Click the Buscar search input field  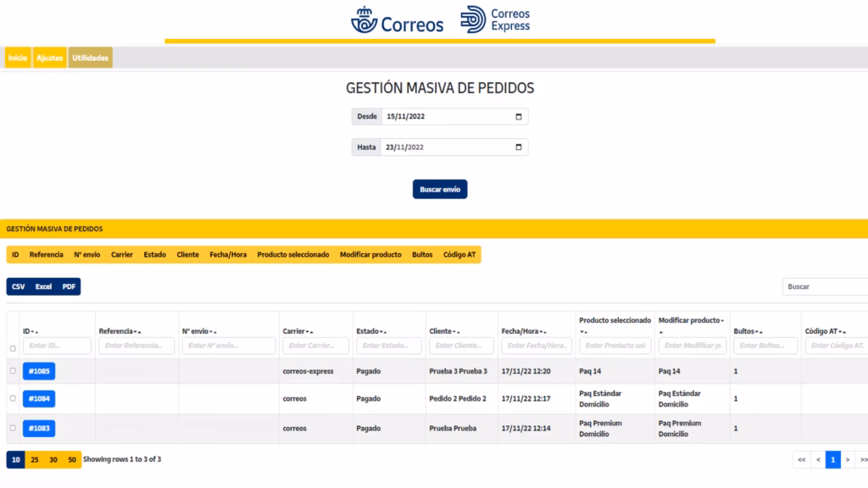pyautogui.click(x=824, y=286)
